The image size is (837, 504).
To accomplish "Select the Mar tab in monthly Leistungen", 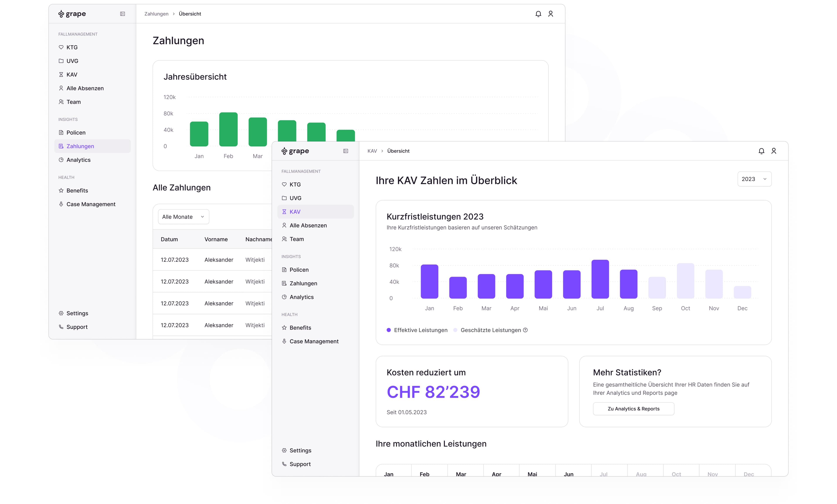I will 461,474.
